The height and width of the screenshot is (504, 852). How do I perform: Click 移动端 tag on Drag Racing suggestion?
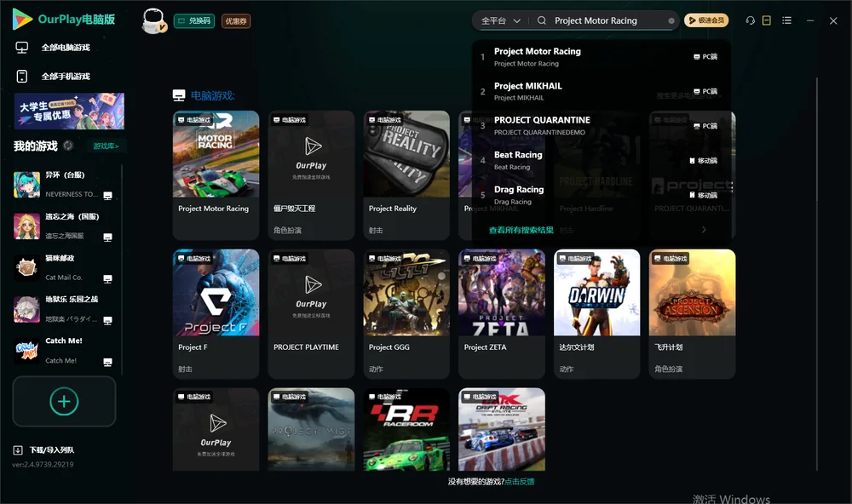703,195
